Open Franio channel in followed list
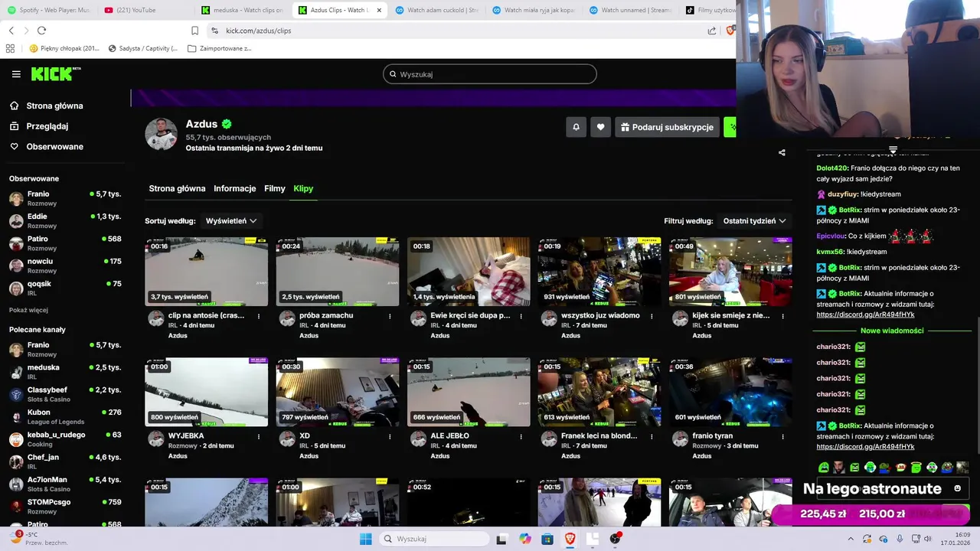 pos(64,198)
